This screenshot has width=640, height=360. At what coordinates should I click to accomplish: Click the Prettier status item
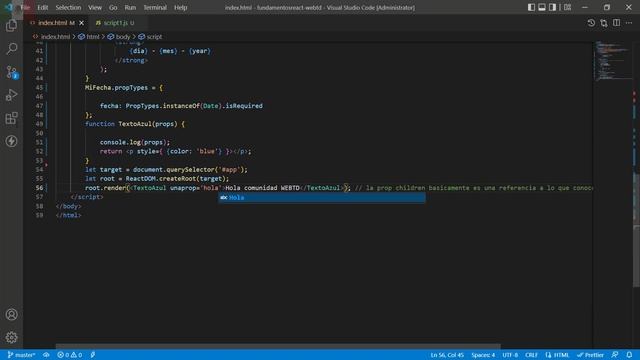point(590,355)
